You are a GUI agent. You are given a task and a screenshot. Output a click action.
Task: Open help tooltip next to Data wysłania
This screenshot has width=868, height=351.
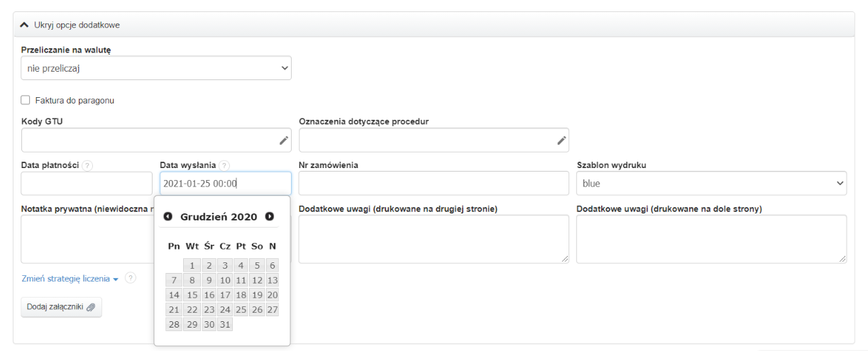pyautogui.click(x=224, y=166)
